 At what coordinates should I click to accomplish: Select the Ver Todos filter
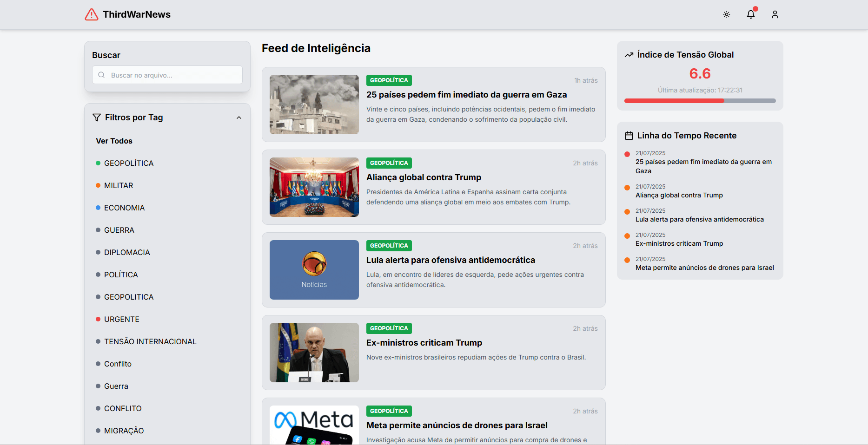point(114,141)
